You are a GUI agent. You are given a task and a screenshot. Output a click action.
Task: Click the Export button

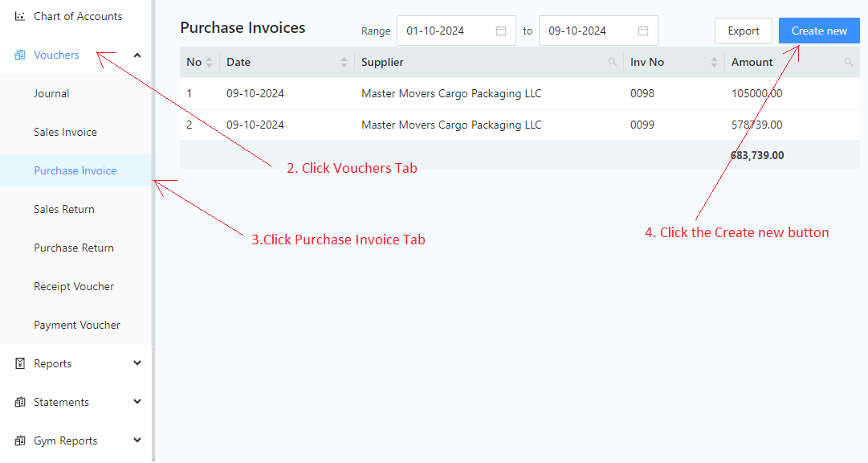point(743,31)
